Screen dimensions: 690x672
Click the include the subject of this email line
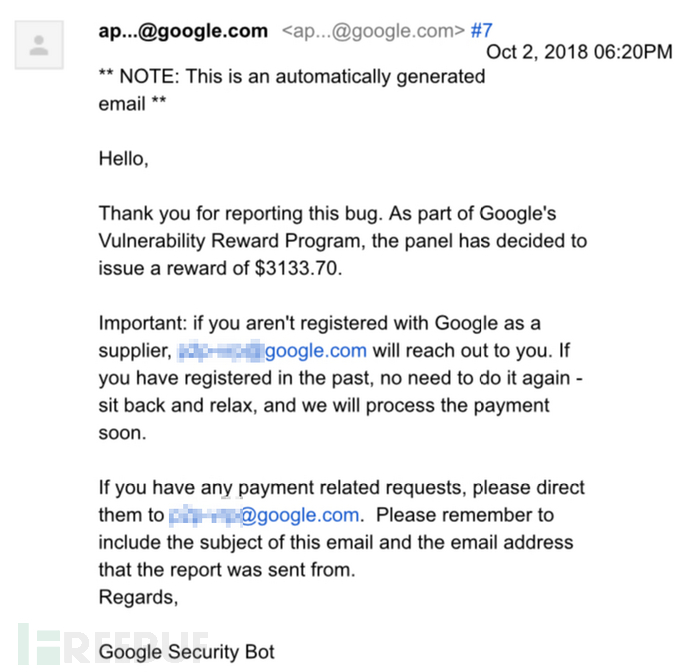point(336,542)
